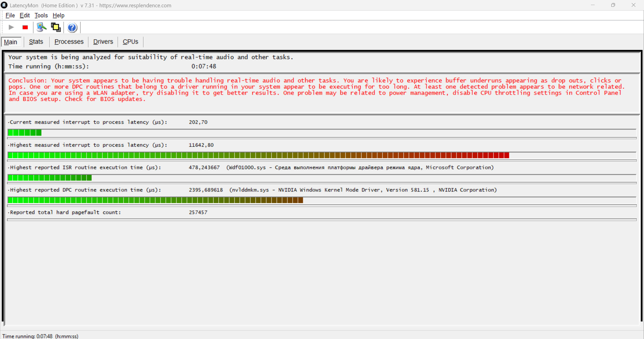The width and height of the screenshot is (644, 339).
Task: Click the LatencyMon app icon in title bar
Action: [4, 5]
